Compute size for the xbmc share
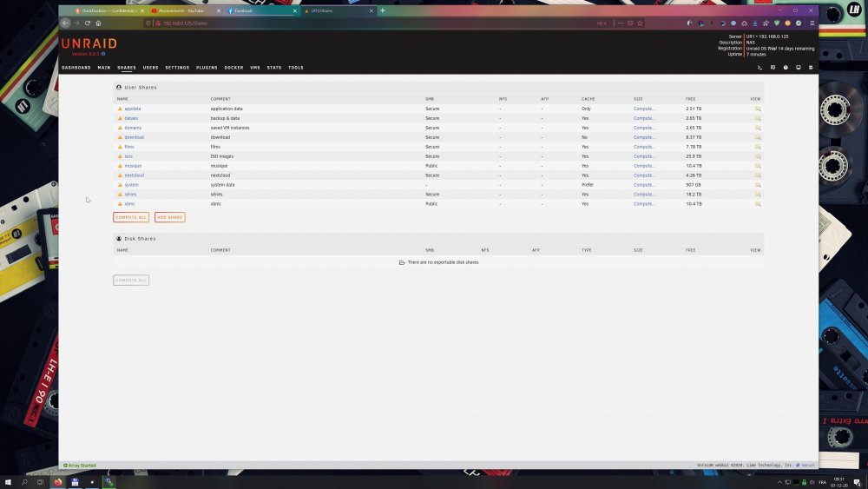This screenshot has width=868, height=489. point(644,204)
